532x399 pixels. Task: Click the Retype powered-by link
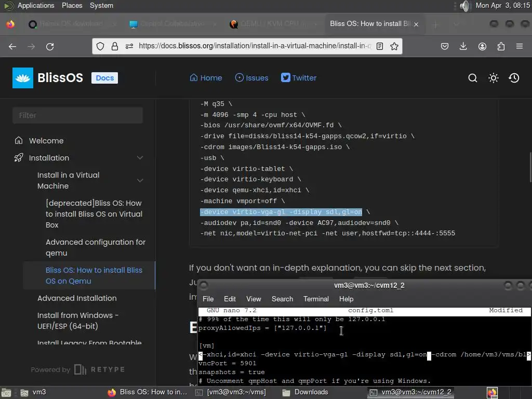99,369
